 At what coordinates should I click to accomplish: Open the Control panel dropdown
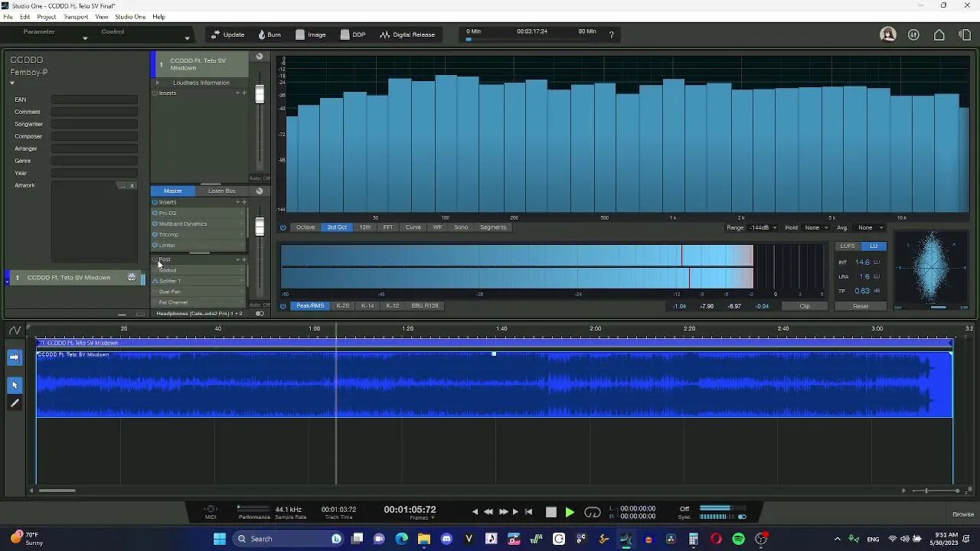tap(187, 37)
